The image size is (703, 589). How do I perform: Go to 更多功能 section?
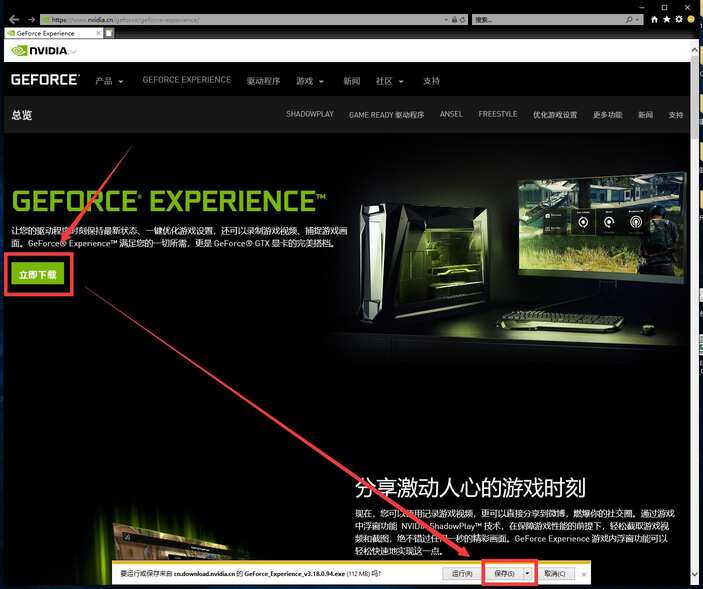[608, 115]
